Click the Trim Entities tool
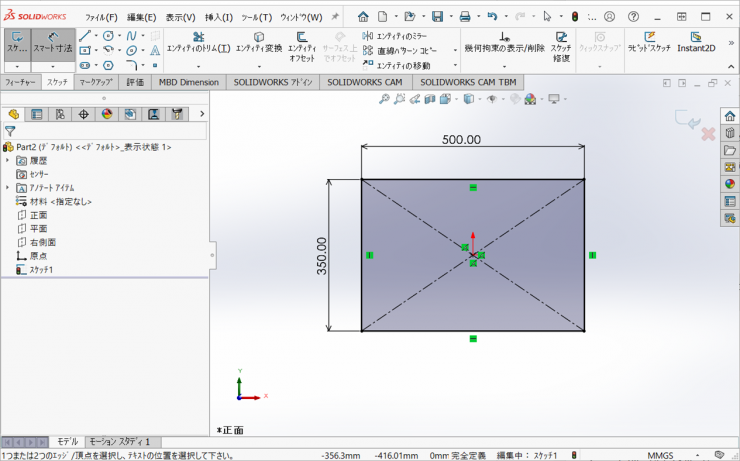 197,43
